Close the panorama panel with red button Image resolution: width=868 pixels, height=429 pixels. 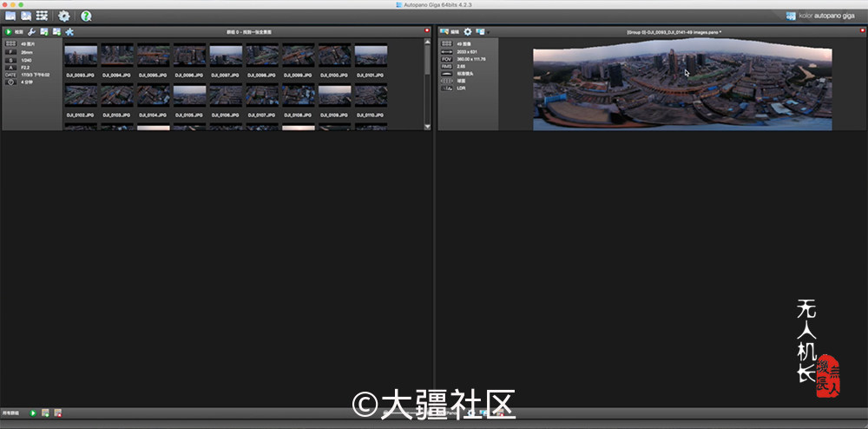pos(861,30)
